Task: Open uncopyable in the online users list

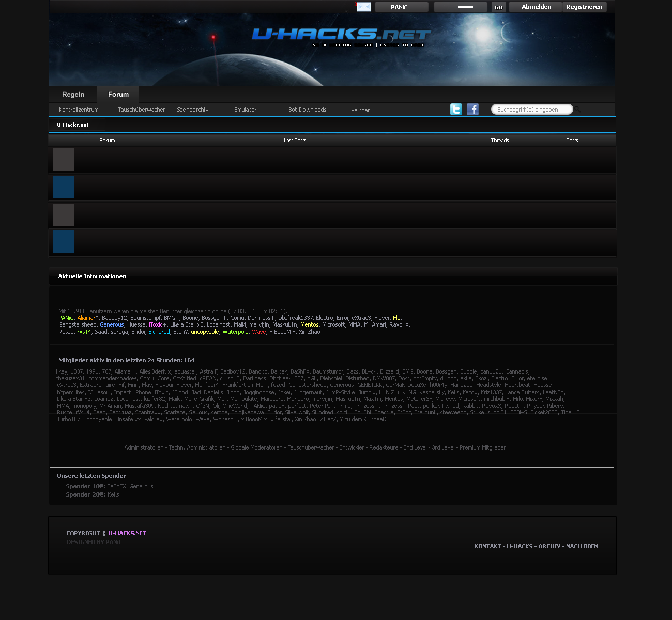Action: coord(205,332)
